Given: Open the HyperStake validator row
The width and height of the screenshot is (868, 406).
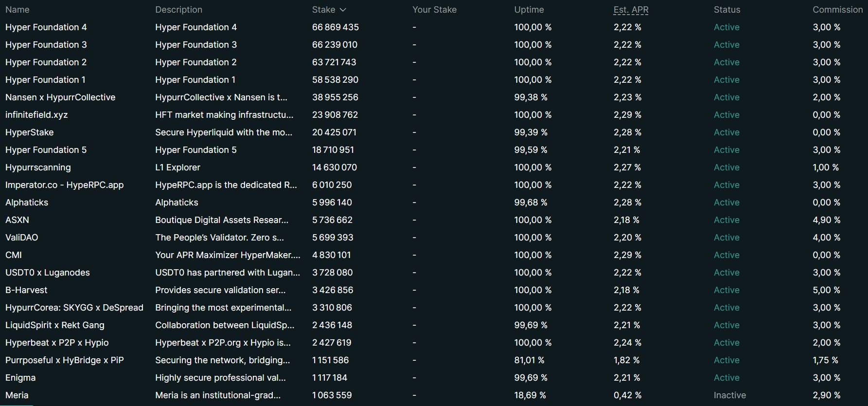Looking at the screenshot, I should [29, 132].
